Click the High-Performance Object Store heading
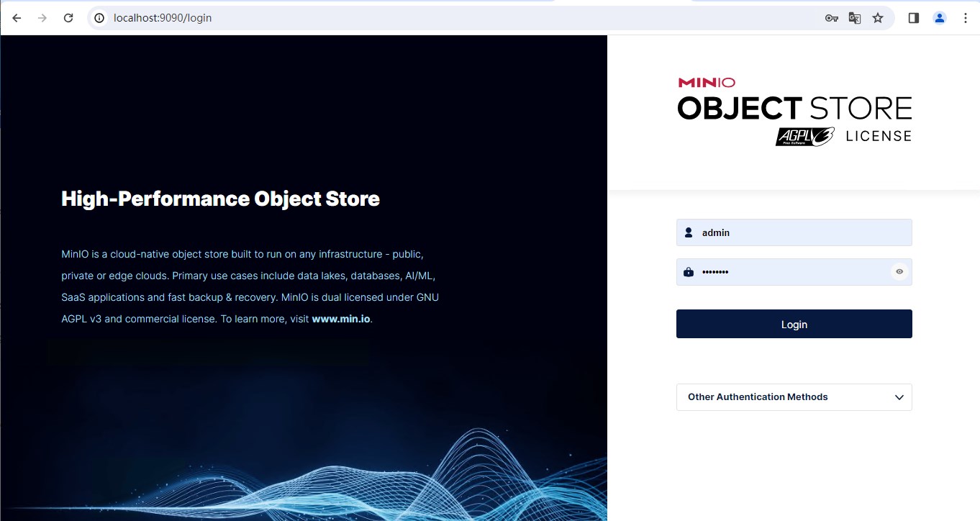 point(220,199)
